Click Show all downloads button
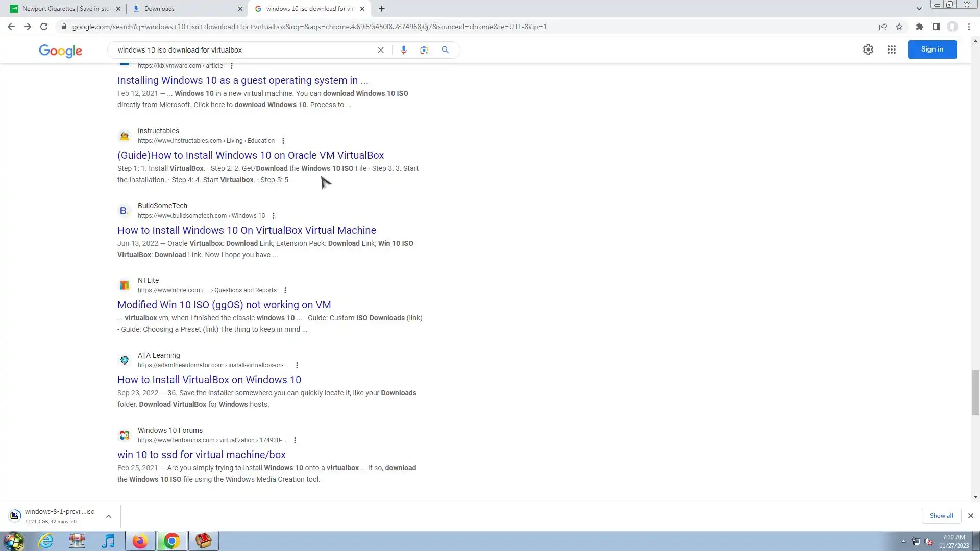This screenshot has height=551, width=980. click(x=941, y=516)
